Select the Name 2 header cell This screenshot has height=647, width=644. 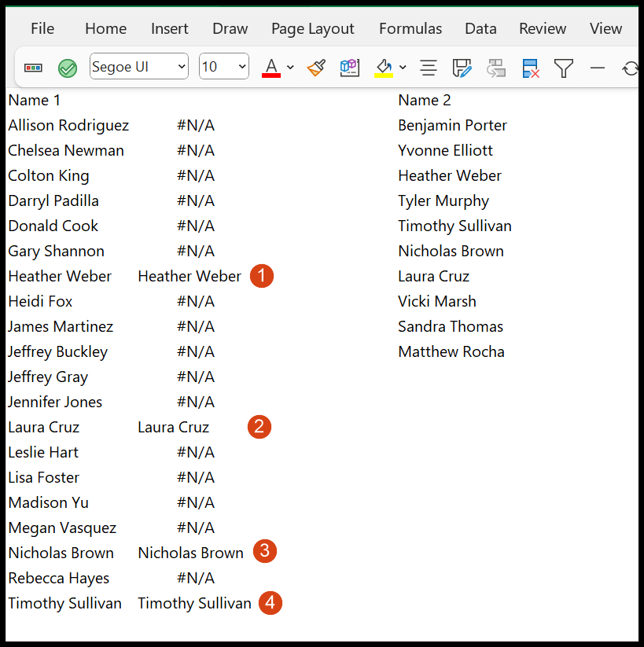pyautogui.click(x=425, y=100)
